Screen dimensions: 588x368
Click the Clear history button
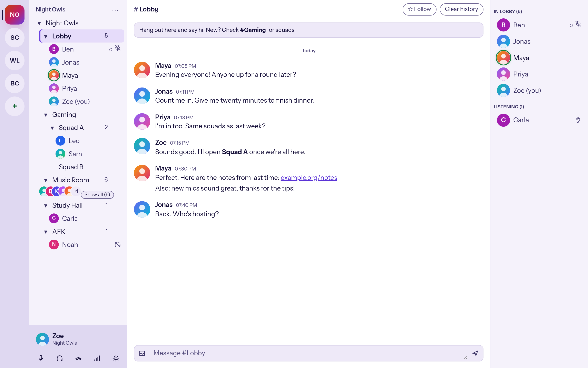click(461, 9)
